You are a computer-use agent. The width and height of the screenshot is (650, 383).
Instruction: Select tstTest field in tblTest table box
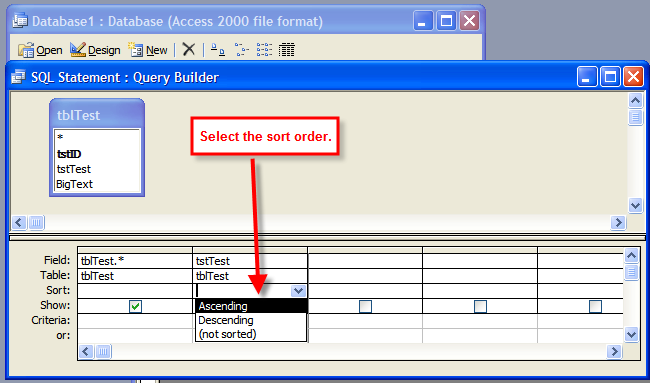(x=97, y=169)
